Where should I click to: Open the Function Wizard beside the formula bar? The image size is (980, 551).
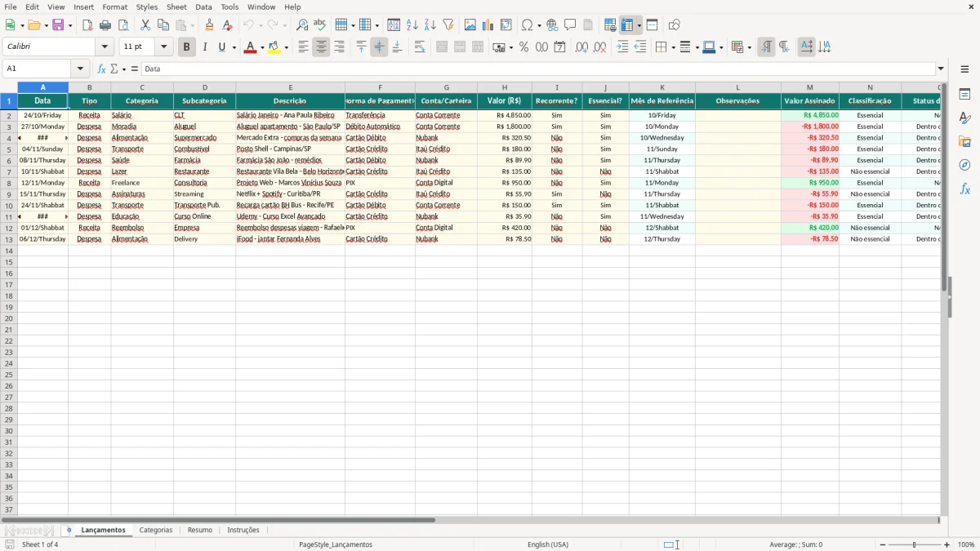102,69
